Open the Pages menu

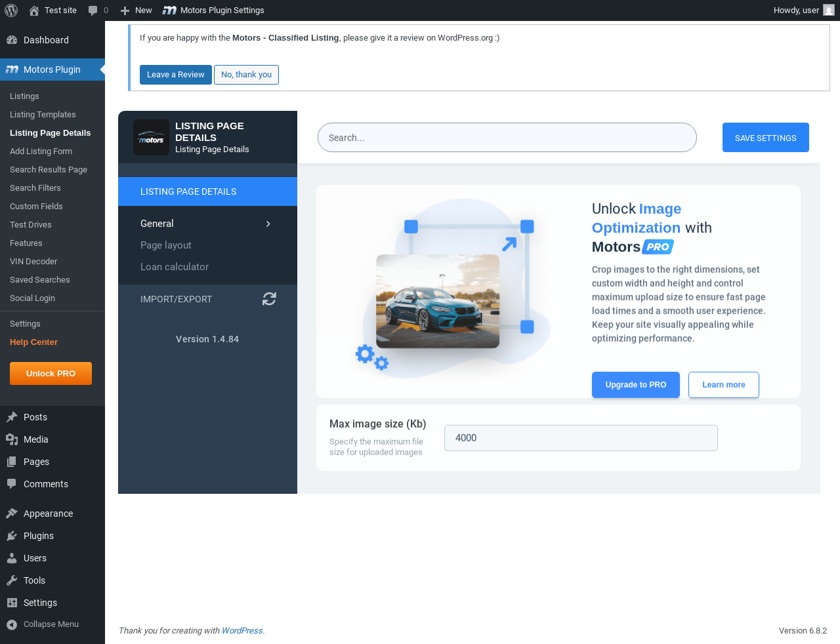tap(52, 462)
